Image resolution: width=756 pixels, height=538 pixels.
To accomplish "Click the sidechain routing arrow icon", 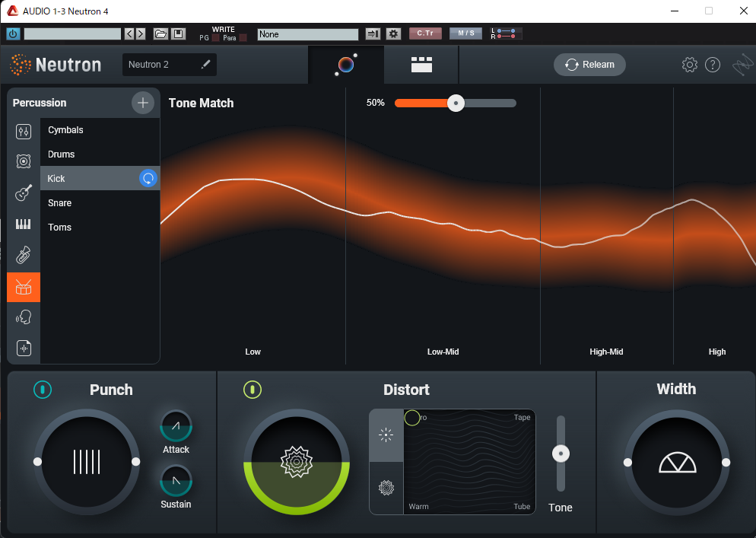I will (373, 33).
